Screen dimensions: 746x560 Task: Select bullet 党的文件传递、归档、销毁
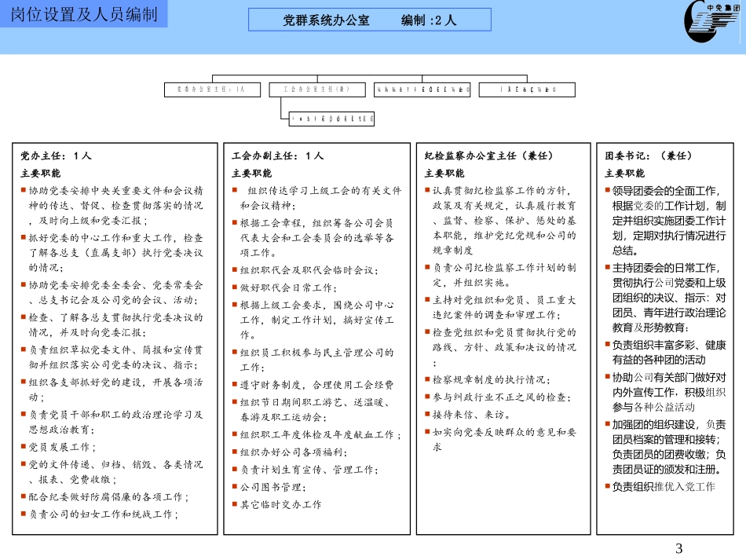tap(112, 472)
